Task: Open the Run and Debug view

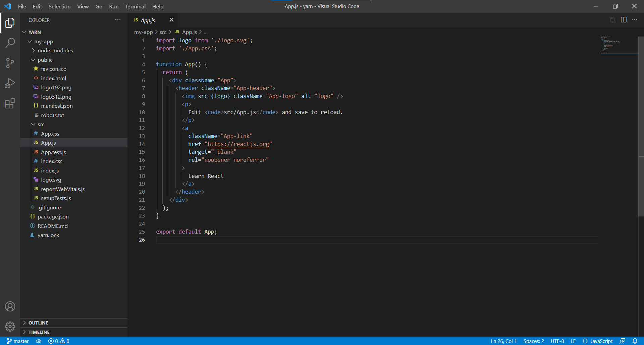Action: pyautogui.click(x=10, y=83)
